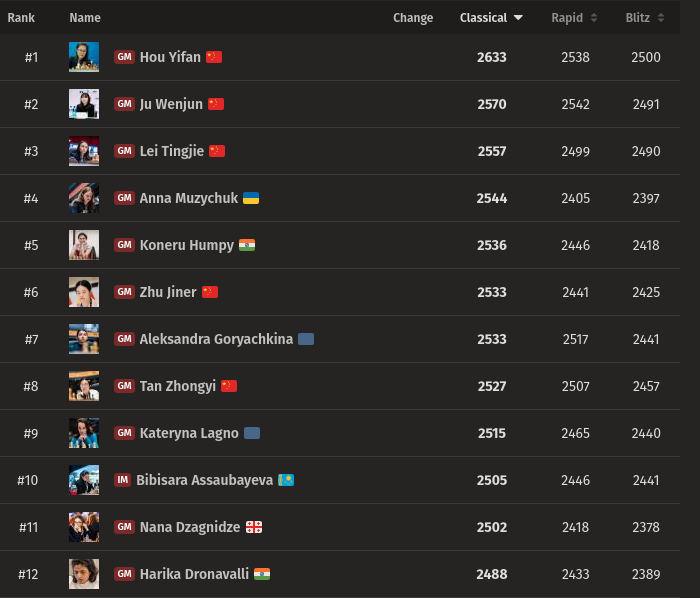Open Lei Tingjie player profile link
This screenshot has width=700, height=598.
171,151
